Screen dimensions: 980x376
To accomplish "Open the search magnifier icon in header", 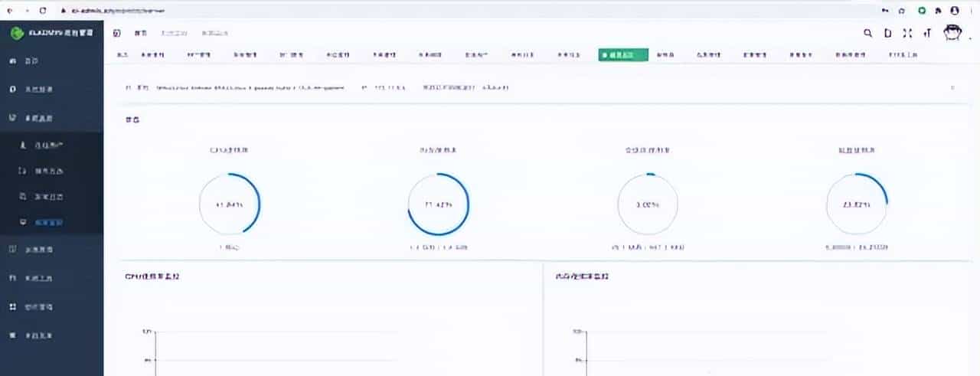I will (867, 33).
